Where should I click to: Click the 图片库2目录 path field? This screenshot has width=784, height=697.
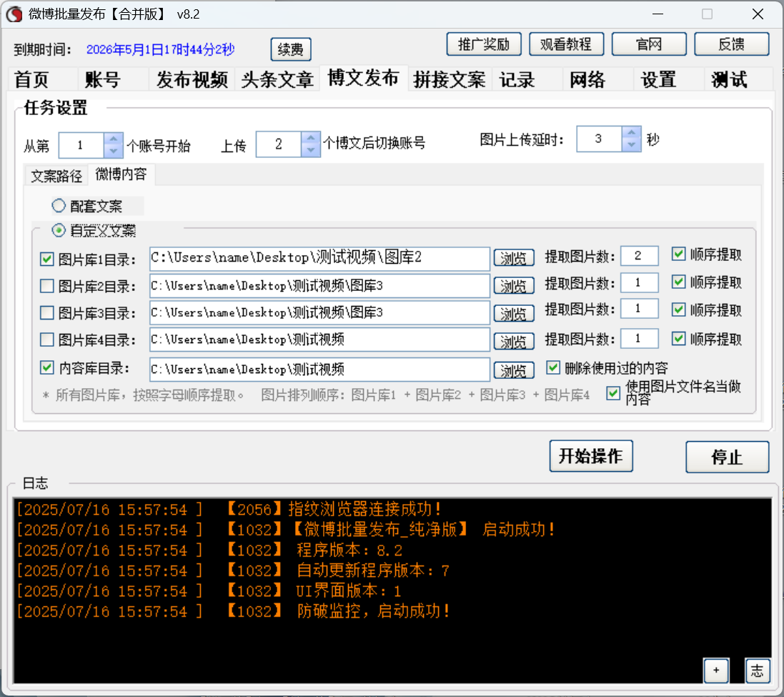click(319, 285)
